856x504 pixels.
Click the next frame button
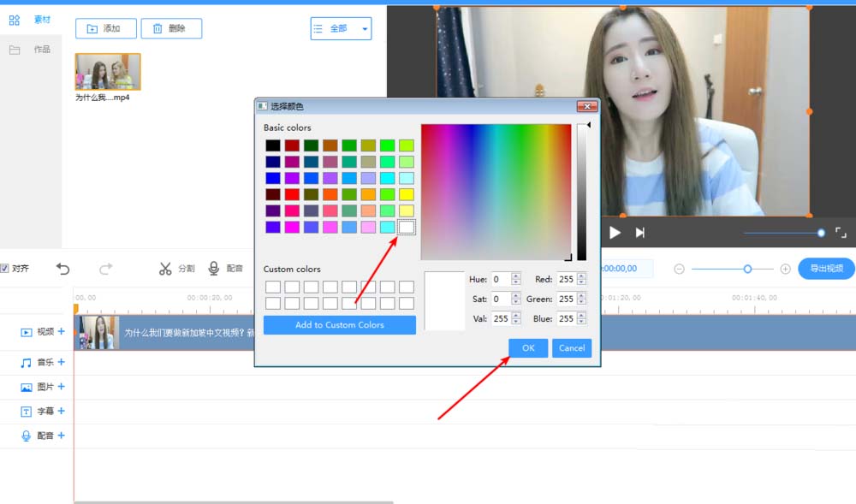point(639,233)
